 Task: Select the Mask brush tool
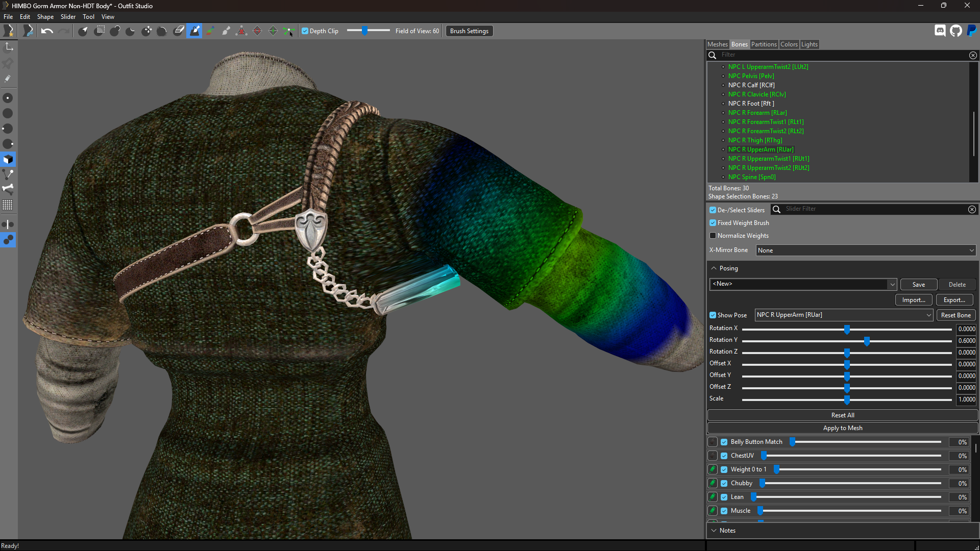(x=99, y=31)
